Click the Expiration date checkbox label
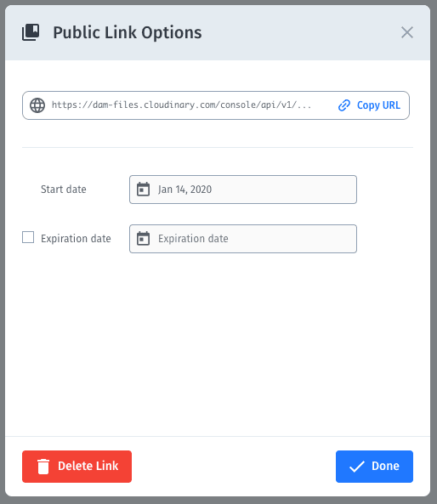The width and height of the screenshot is (437, 504). click(76, 239)
